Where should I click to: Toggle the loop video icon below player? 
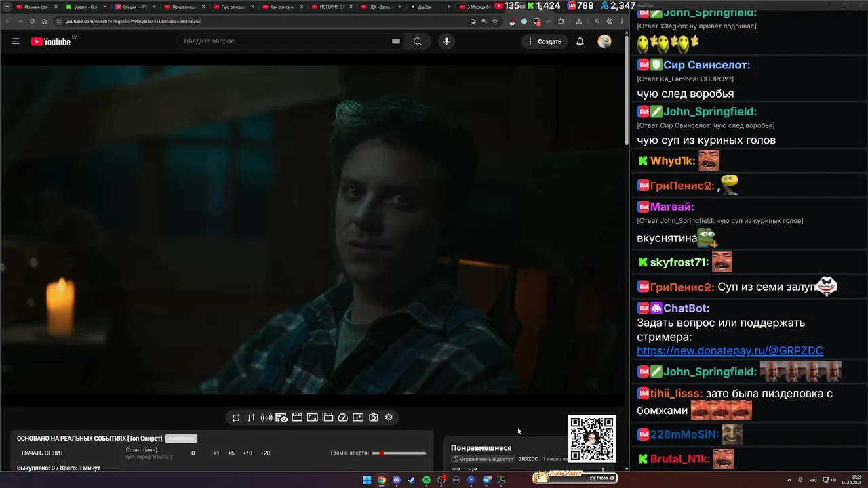236,418
